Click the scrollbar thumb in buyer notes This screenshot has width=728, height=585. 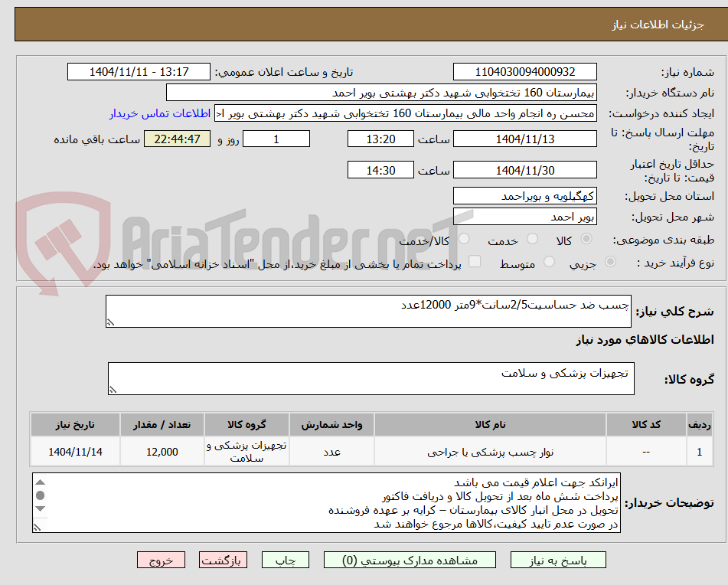click(x=41, y=495)
